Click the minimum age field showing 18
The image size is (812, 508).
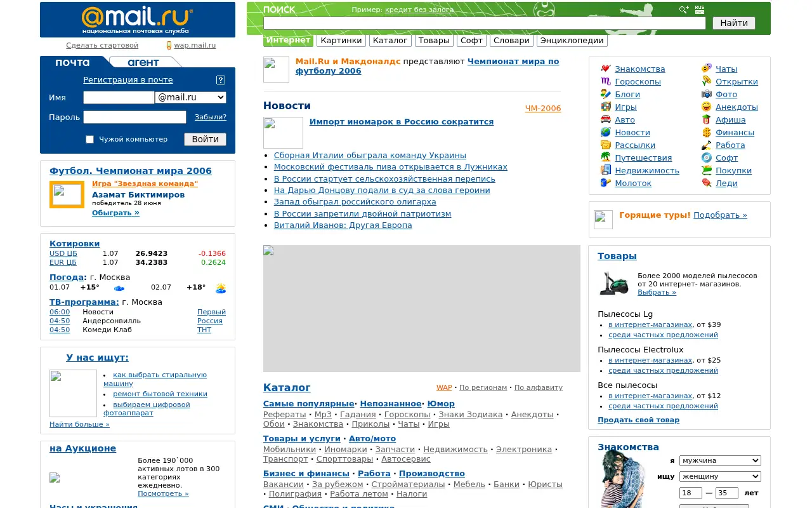tap(691, 493)
